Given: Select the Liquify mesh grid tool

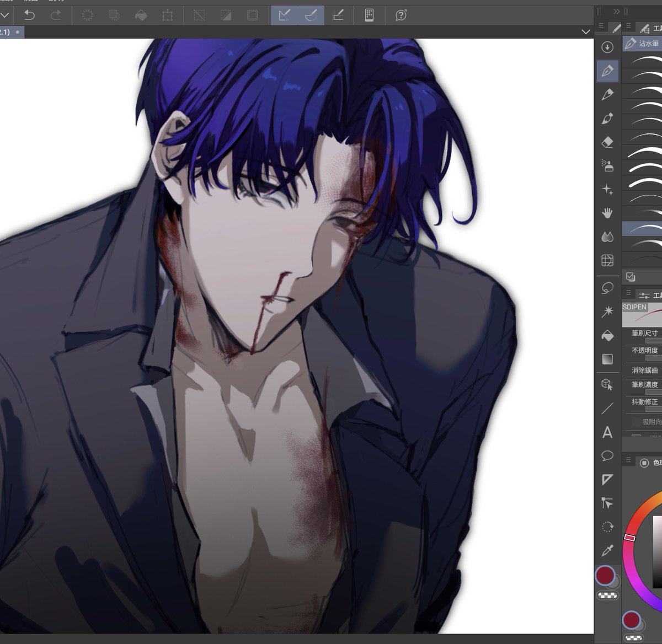Looking at the screenshot, I should [607, 260].
